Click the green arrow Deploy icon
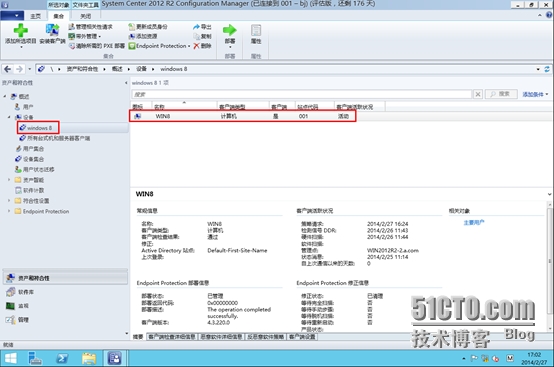The height and width of the screenshot is (367, 554). (230, 30)
